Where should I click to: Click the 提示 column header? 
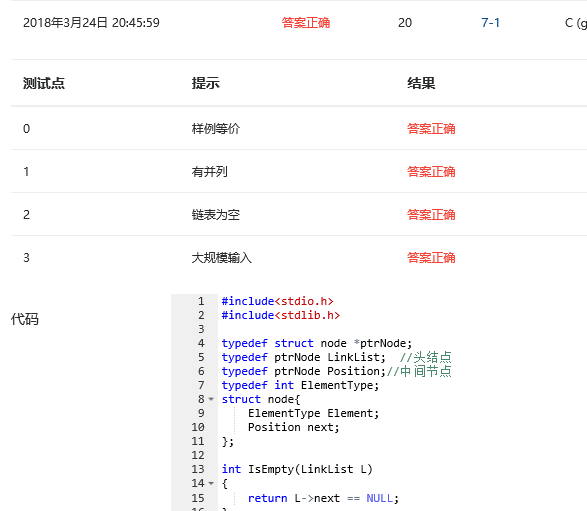pos(206,83)
